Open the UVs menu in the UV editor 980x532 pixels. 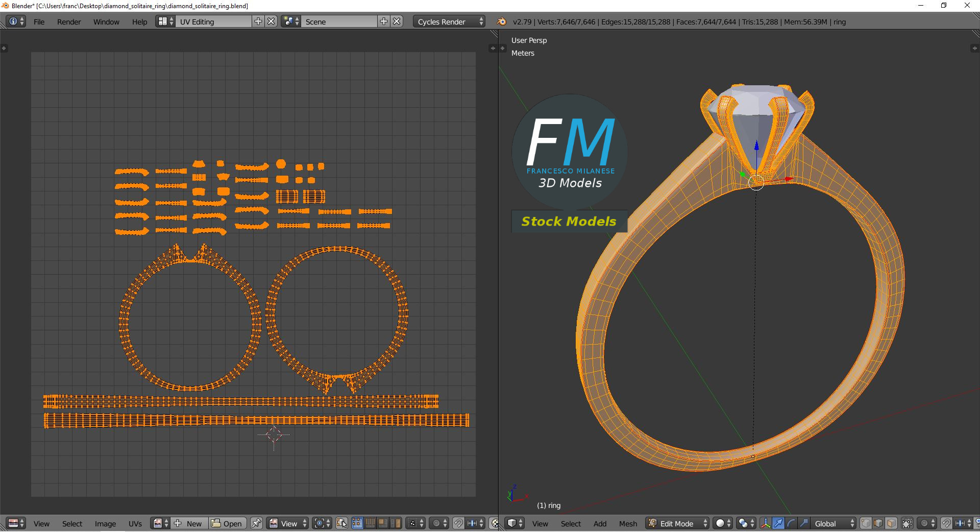135,523
